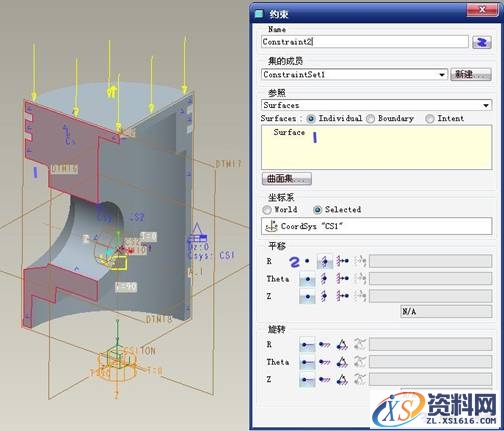The image size is (504, 431).
Task: Set rotation Theta to Prescribed
Action: tap(342, 362)
